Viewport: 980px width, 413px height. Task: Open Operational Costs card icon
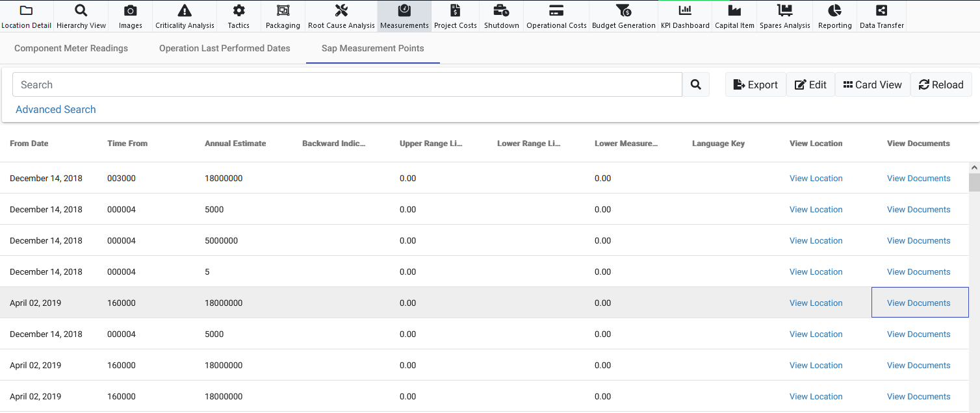(556, 10)
